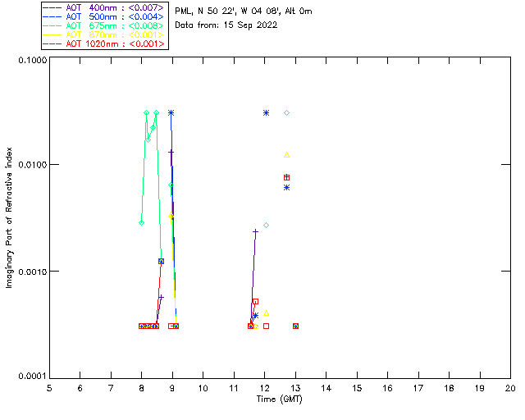Viewport: 525px width, 420px height.
Task: Click purple plus marker near time 11.7
Action: [x=255, y=231]
